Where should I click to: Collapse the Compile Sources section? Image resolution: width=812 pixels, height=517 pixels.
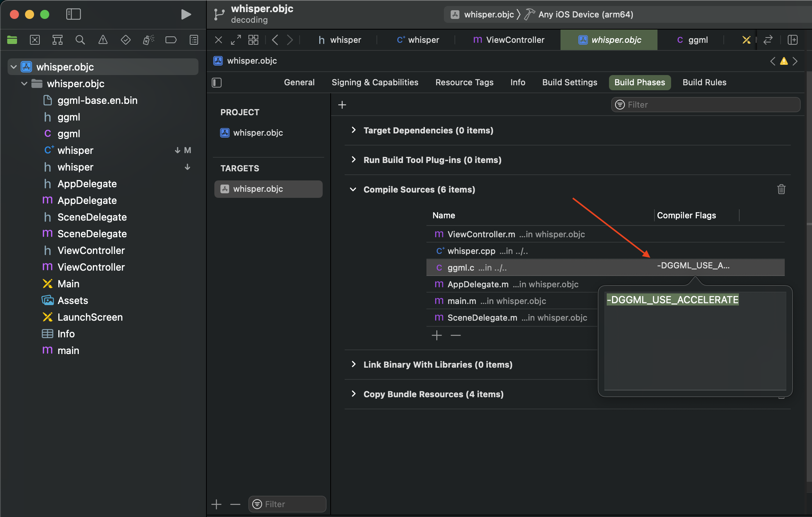[x=353, y=189]
